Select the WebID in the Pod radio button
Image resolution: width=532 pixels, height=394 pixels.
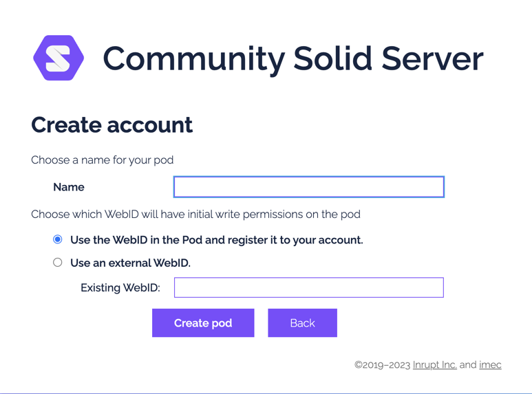[x=58, y=239]
